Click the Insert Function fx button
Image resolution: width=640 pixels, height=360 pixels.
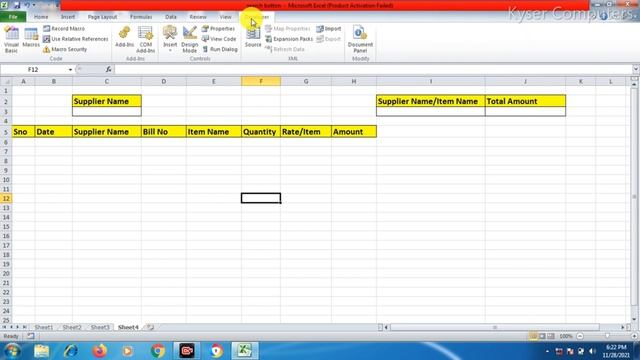tap(109, 70)
